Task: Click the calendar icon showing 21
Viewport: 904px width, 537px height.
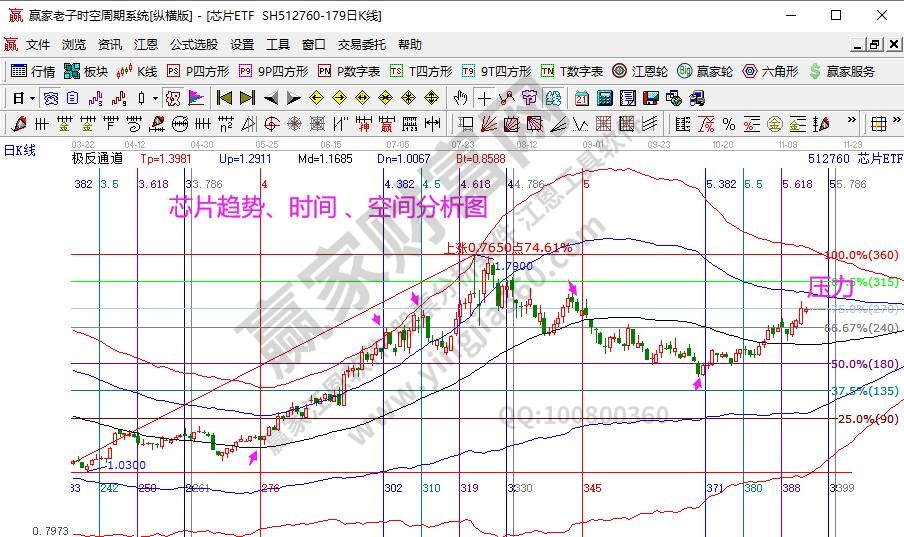Action: [582, 98]
